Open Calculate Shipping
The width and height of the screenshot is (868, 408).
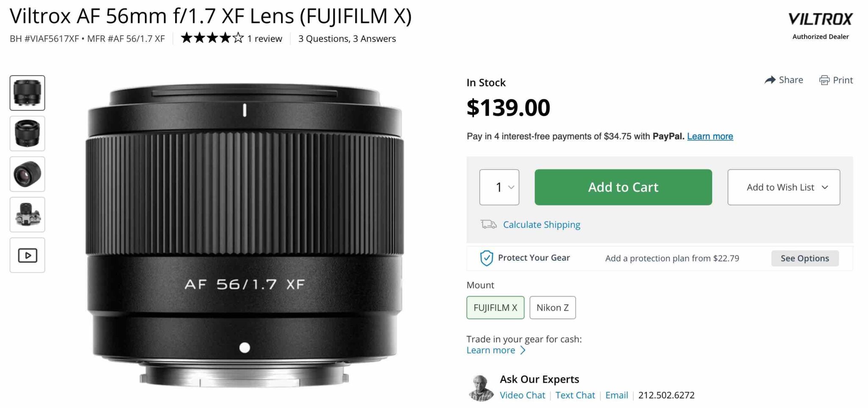pos(541,225)
